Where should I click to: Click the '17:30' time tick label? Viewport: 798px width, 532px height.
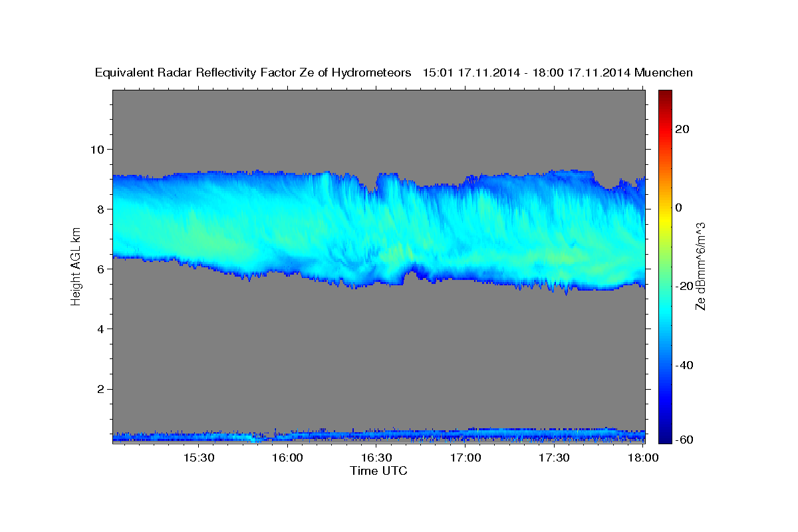coord(555,458)
